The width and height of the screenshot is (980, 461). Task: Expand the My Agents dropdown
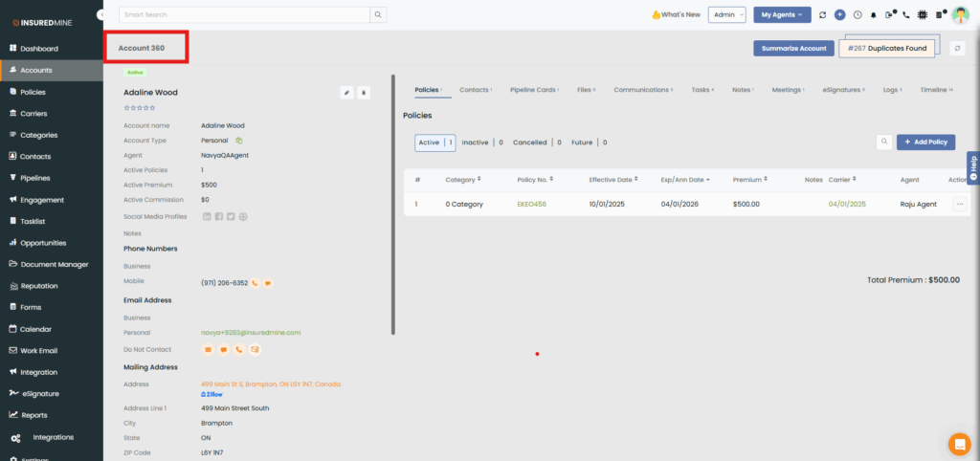(x=782, y=14)
